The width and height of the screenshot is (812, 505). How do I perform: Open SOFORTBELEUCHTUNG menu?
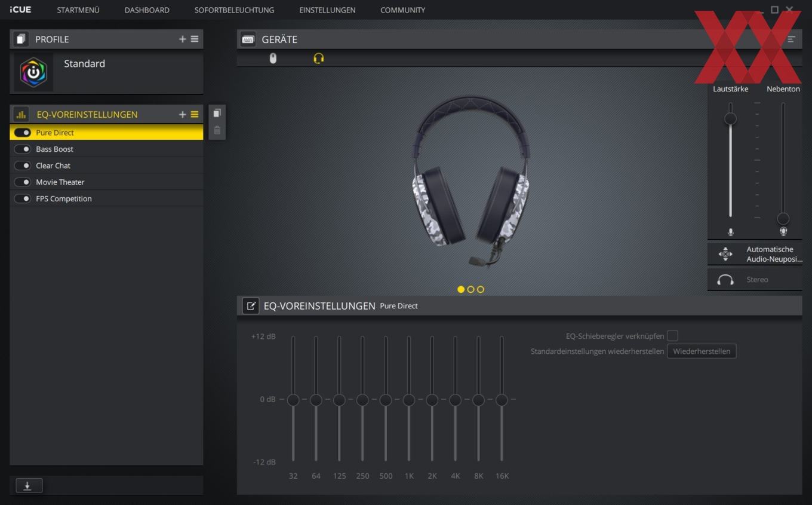[x=234, y=10]
